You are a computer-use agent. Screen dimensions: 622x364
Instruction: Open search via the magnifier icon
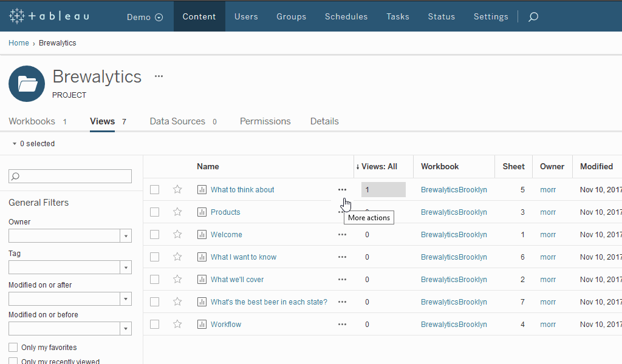533,16
